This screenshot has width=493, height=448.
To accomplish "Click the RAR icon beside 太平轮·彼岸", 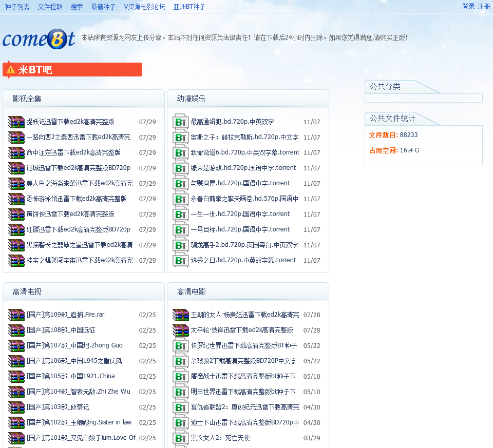I will 181,330.
